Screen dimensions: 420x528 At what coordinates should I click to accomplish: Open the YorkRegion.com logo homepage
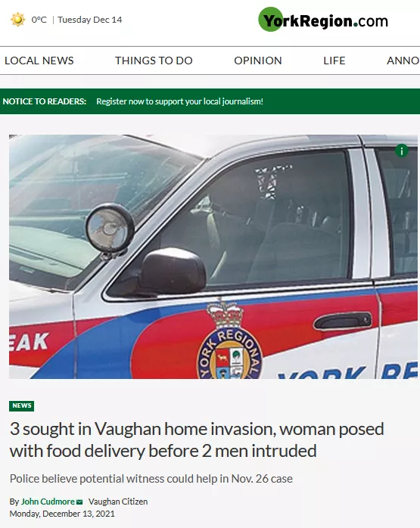point(323,20)
